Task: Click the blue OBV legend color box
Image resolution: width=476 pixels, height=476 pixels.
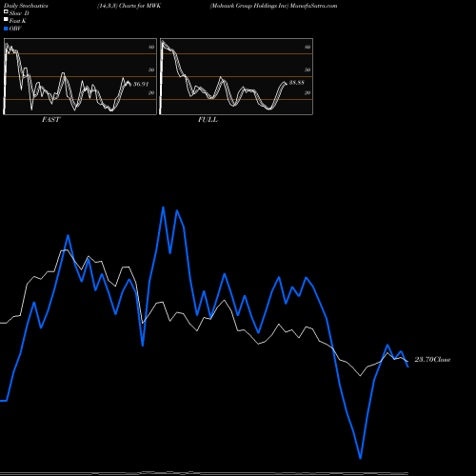Action: (x=6, y=29)
